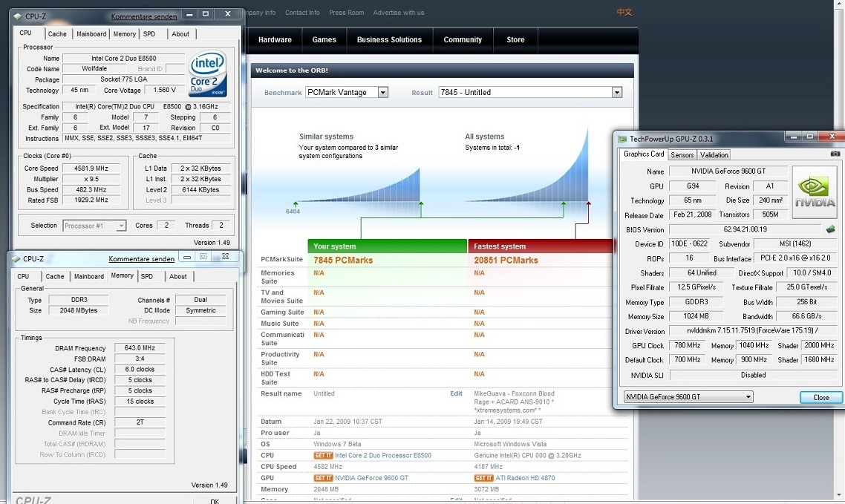Image resolution: width=845 pixels, height=504 pixels.
Task: Click the BIOS save chip icon in GPU-Z
Action: pos(830,229)
